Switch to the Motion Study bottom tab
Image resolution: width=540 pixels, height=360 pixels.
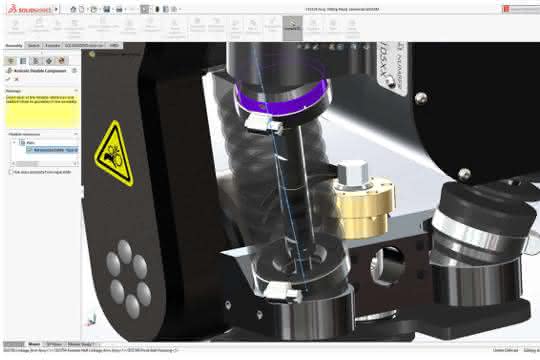80,344
